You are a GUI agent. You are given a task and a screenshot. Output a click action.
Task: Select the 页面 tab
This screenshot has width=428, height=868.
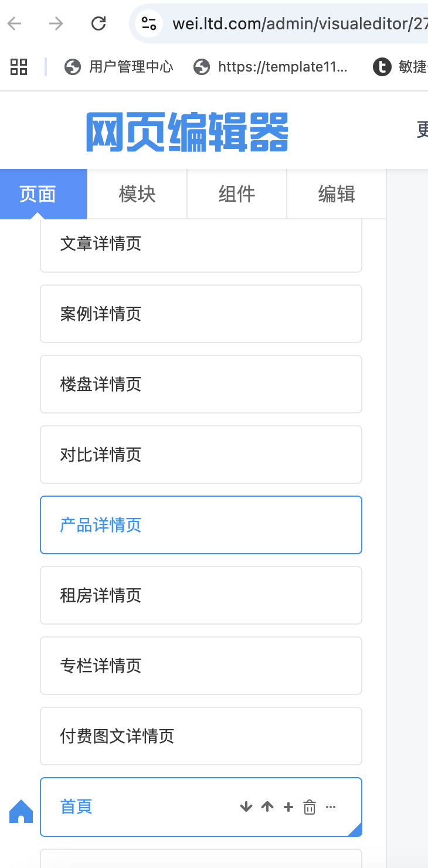pyautogui.click(x=38, y=194)
